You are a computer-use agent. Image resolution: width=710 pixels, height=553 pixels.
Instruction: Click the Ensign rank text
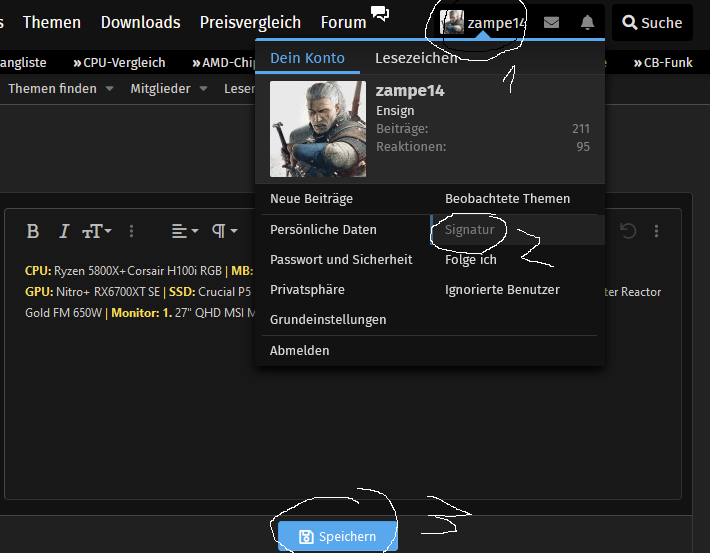coord(395,111)
